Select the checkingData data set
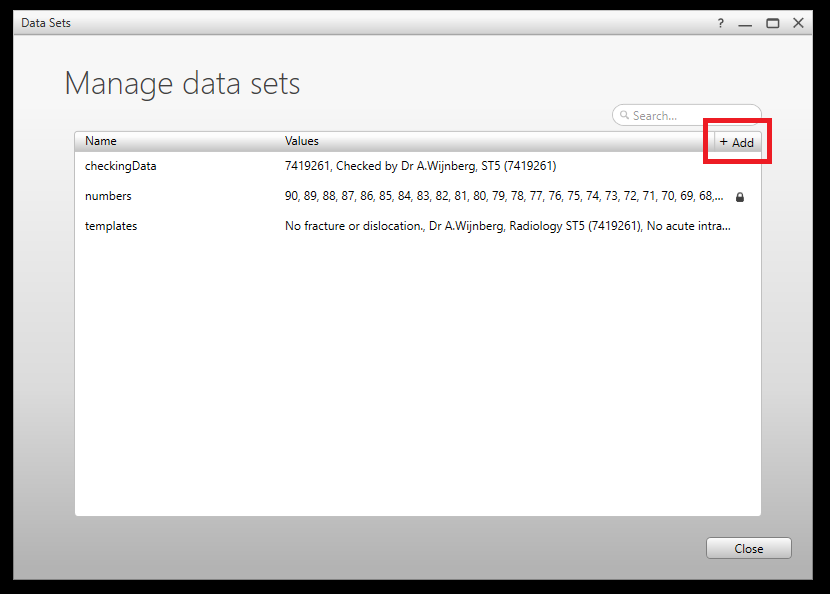Image resolution: width=830 pixels, height=594 pixels. click(120, 166)
